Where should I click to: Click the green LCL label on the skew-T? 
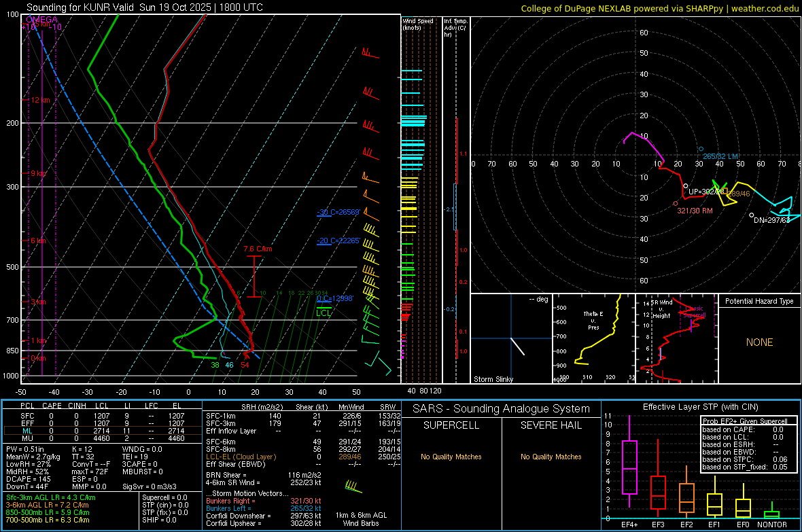pyautogui.click(x=324, y=313)
